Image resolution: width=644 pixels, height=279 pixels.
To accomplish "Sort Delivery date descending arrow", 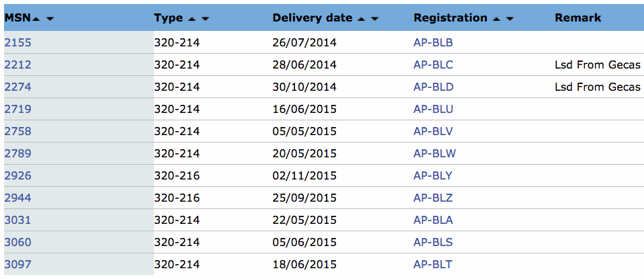I will click(374, 19).
